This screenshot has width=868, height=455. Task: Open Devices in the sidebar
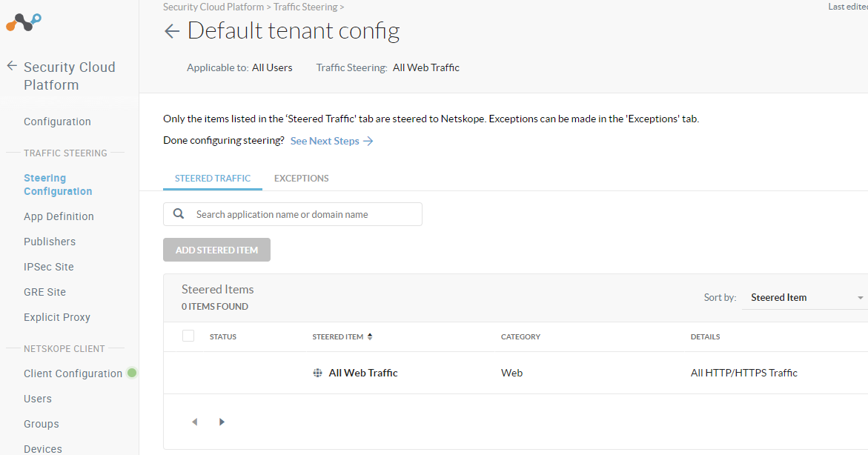tap(43, 449)
